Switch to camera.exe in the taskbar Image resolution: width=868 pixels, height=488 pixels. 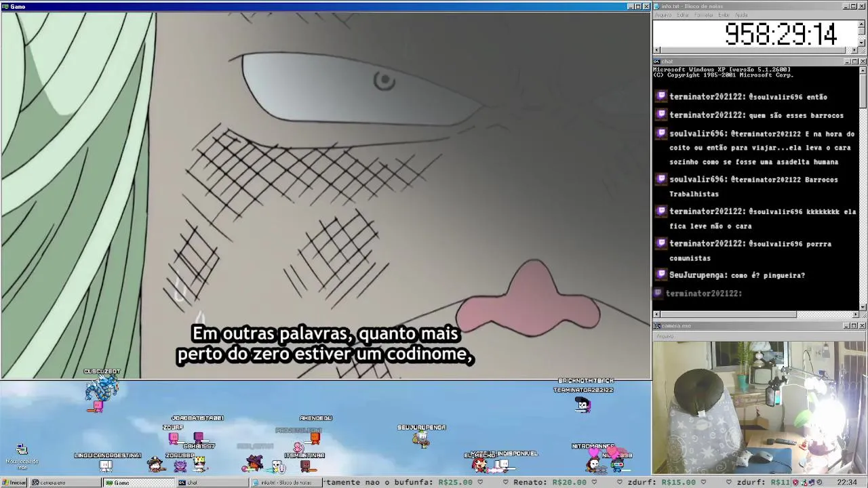[x=66, y=483]
